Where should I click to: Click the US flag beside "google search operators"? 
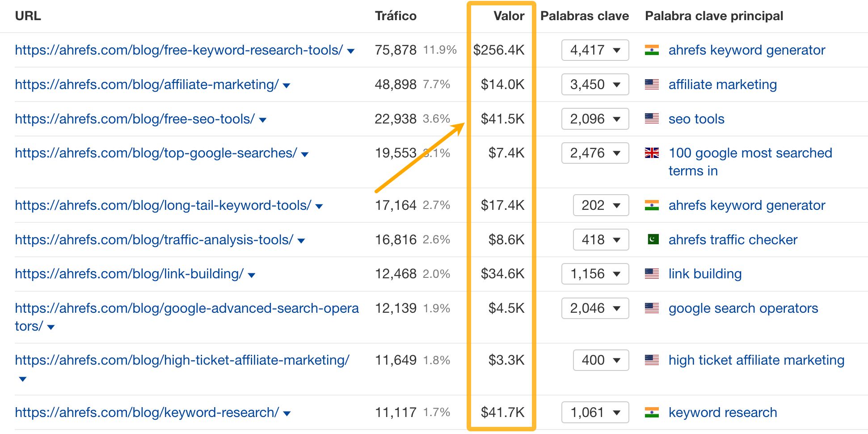tap(653, 308)
